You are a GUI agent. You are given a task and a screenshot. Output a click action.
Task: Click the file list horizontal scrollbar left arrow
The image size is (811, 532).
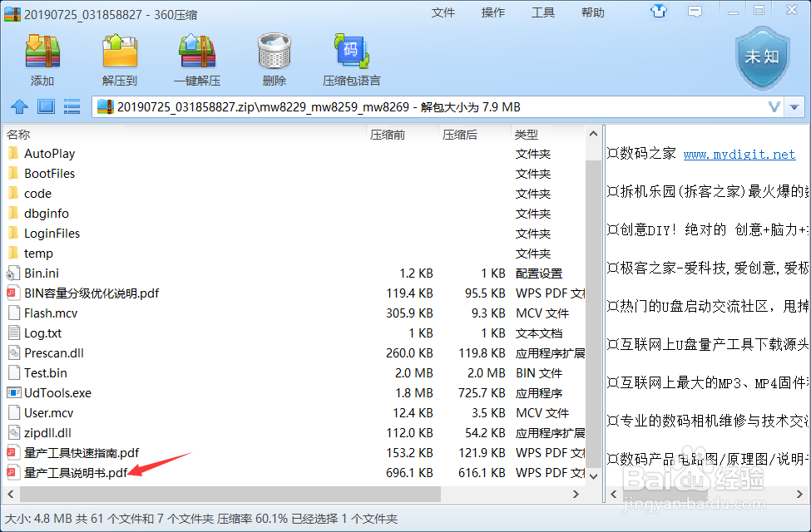11,495
